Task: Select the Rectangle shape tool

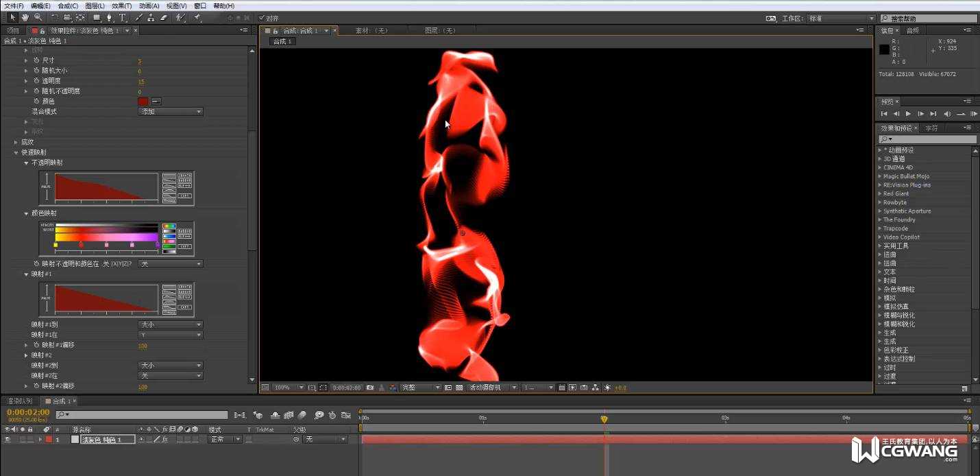Action: (x=97, y=17)
